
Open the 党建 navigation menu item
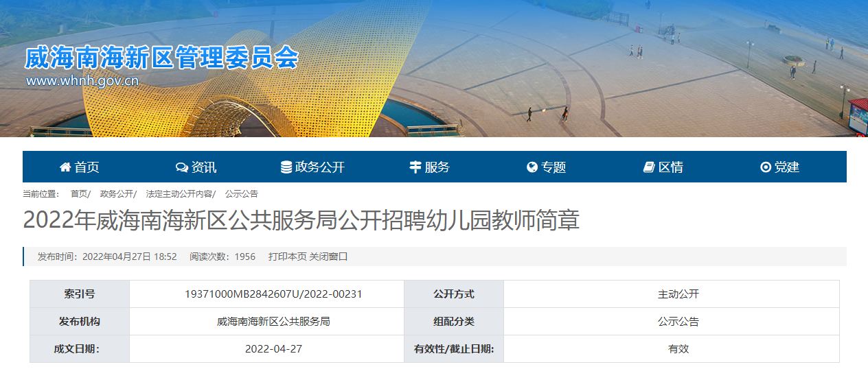point(780,167)
